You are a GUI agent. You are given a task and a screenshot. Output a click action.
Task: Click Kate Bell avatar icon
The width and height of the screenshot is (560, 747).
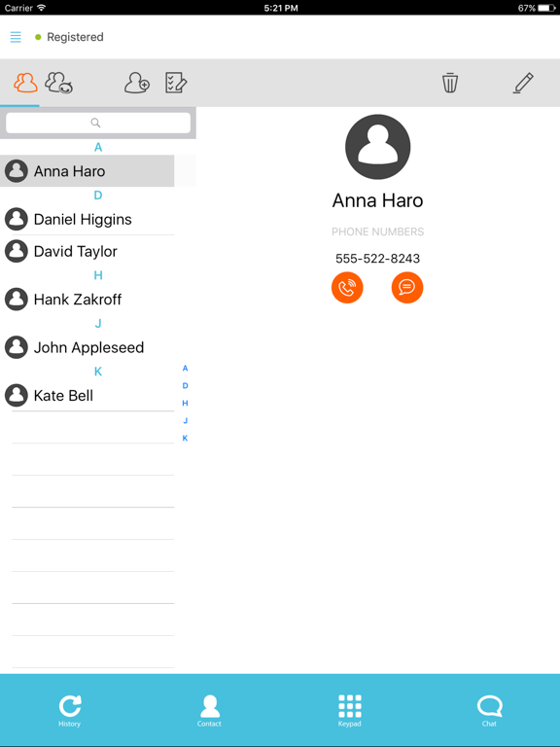17,396
